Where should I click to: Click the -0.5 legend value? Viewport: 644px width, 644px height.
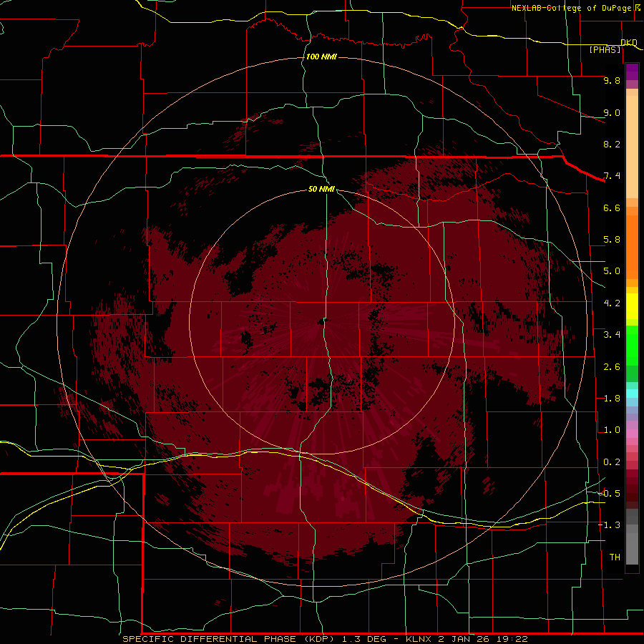[x=609, y=494]
